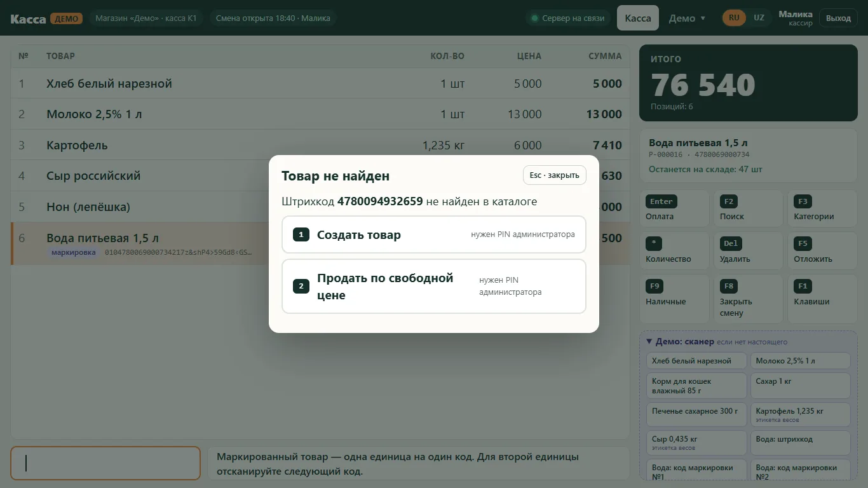The height and width of the screenshot is (488, 868).
Task: Click the * Количество button
Action: click(674, 251)
